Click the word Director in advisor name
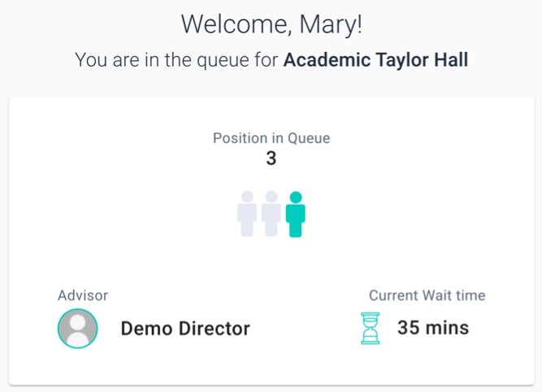 tap(215, 329)
